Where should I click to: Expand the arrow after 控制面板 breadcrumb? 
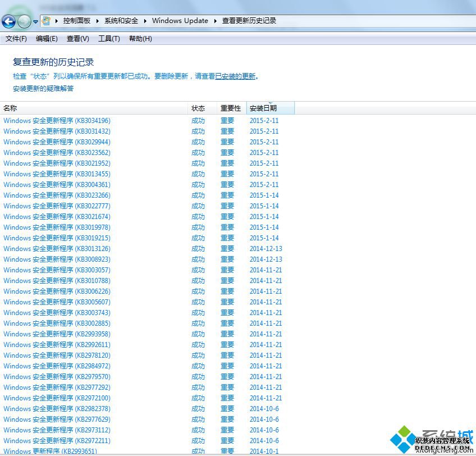(x=98, y=21)
